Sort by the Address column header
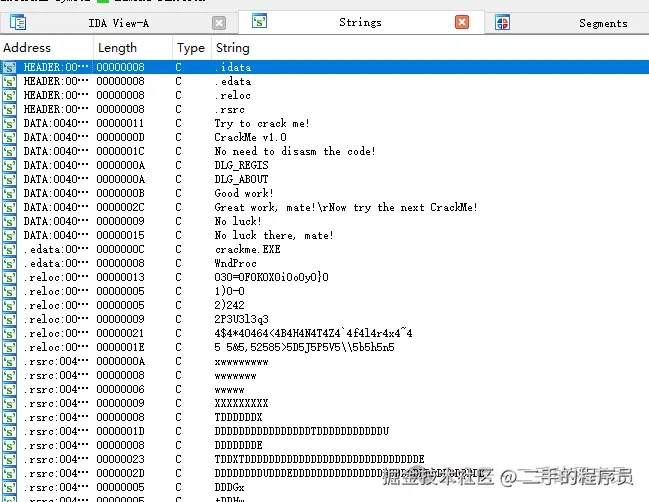Screen dimensions: 649x502 (27, 48)
